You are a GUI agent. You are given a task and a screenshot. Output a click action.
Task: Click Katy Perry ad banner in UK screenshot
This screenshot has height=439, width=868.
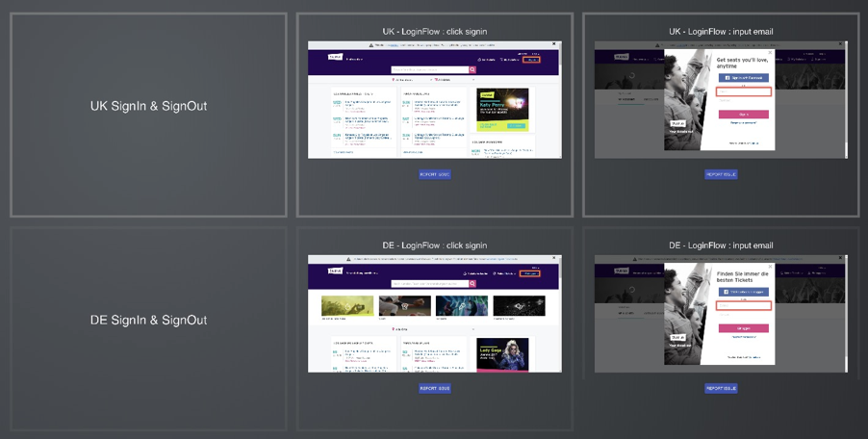(503, 111)
